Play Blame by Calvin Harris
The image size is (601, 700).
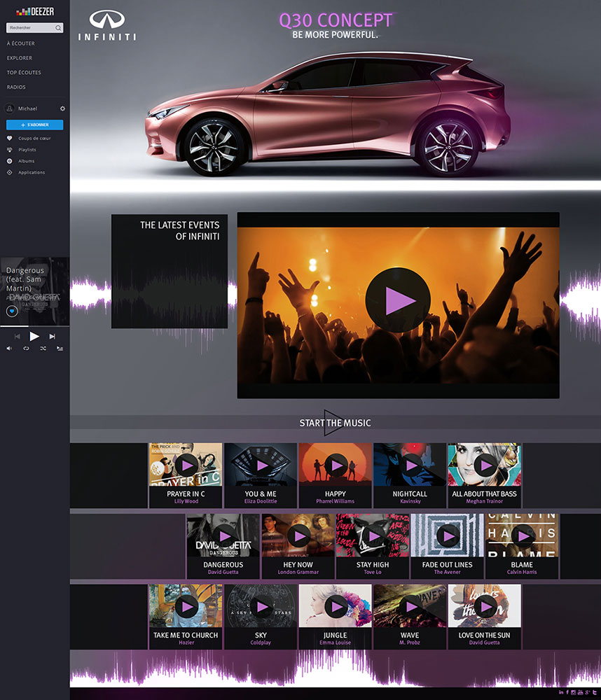(523, 536)
